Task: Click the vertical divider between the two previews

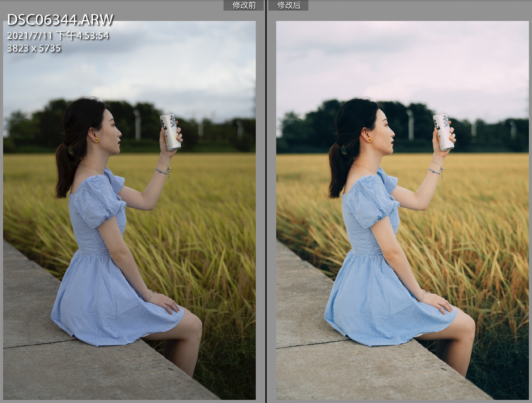Action: click(266, 201)
